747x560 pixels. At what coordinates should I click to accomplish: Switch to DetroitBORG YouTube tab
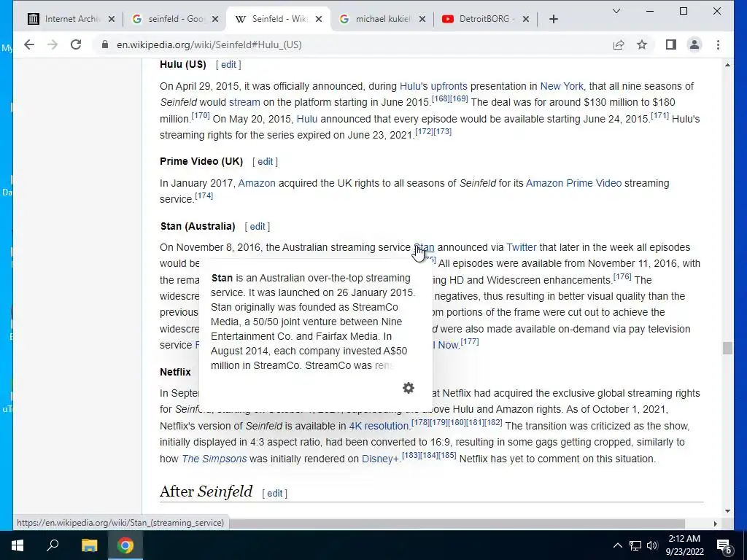pos(485,19)
